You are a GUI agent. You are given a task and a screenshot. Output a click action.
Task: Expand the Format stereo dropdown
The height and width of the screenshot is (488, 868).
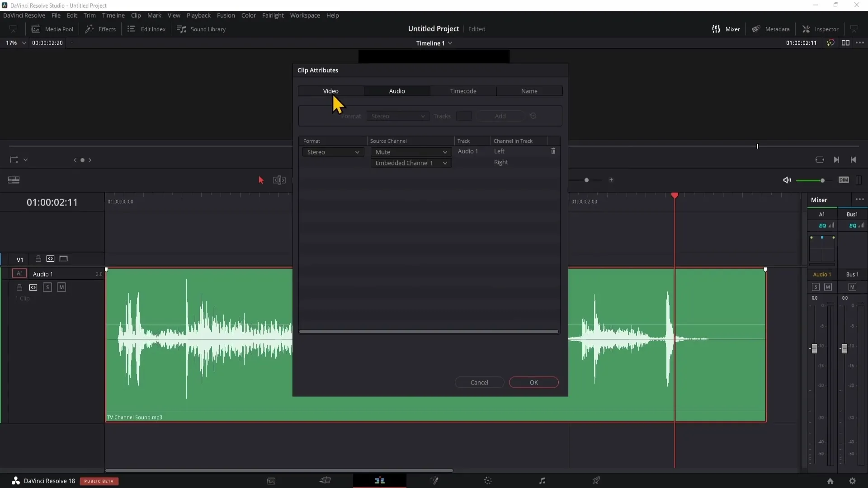(x=332, y=151)
